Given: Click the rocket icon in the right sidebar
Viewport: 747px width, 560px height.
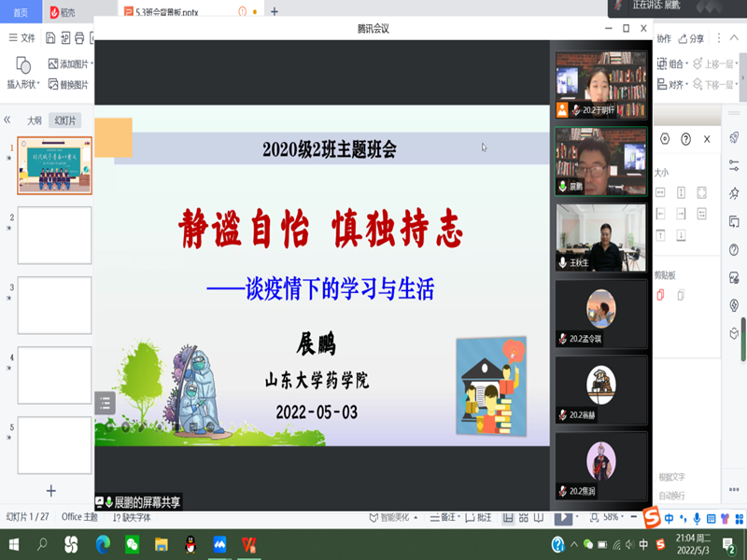Looking at the screenshot, I should (x=734, y=138).
